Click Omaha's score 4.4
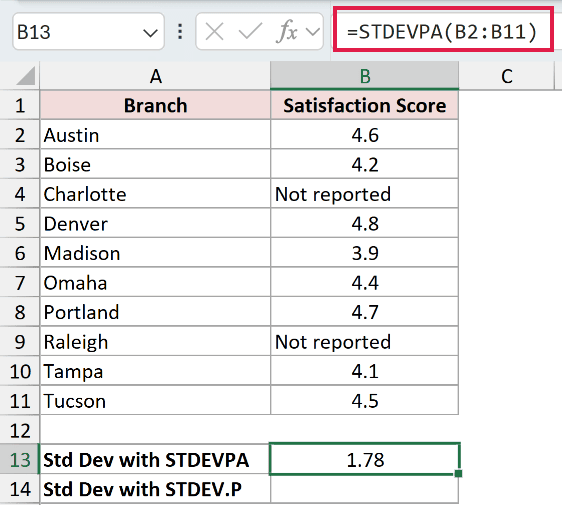The image size is (562, 505). click(365, 283)
